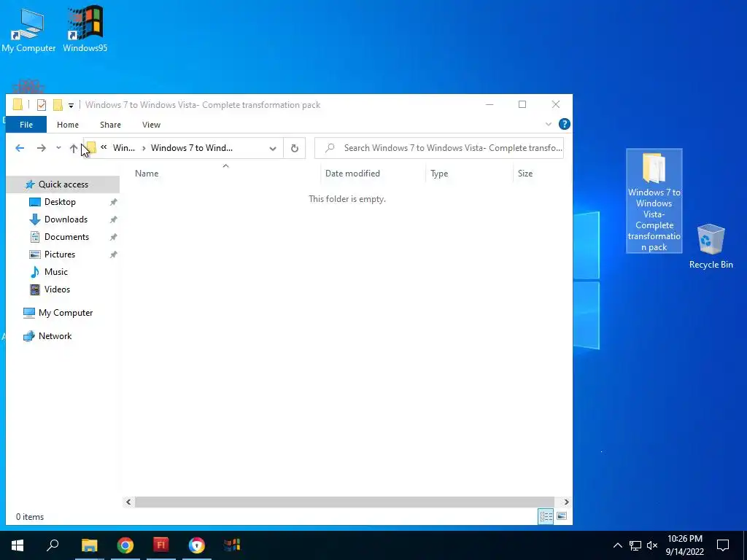The width and height of the screenshot is (747, 560).
Task: Click the search folder input box
Action: (x=438, y=148)
